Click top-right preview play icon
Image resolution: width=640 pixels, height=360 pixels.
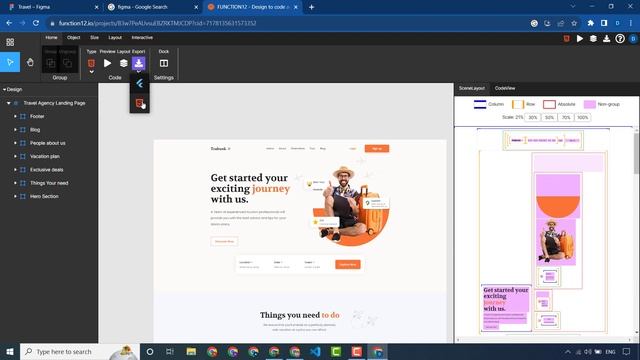click(x=580, y=38)
